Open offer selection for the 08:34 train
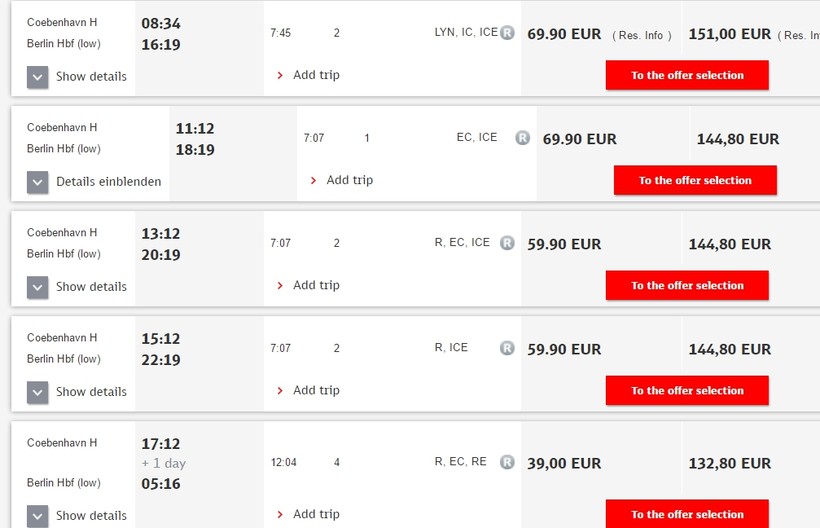The width and height of the screenshot is (820, 528). coord(687,75)
